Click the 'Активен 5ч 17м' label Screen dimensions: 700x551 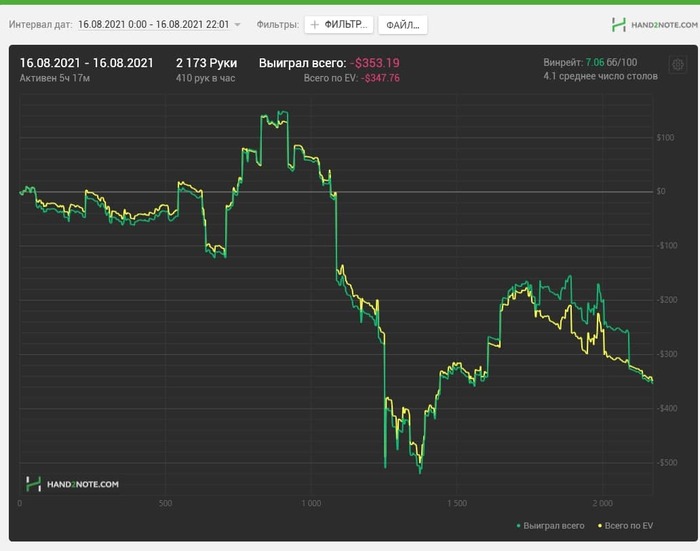pyautogui.click(x=54, y=78)
